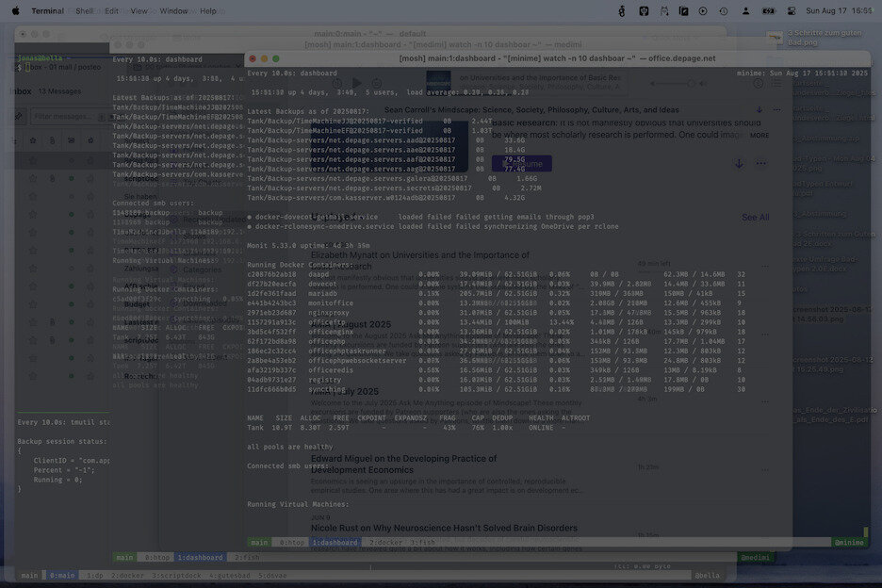Click the medimi terminal window title bar

[x=443, y=44]
